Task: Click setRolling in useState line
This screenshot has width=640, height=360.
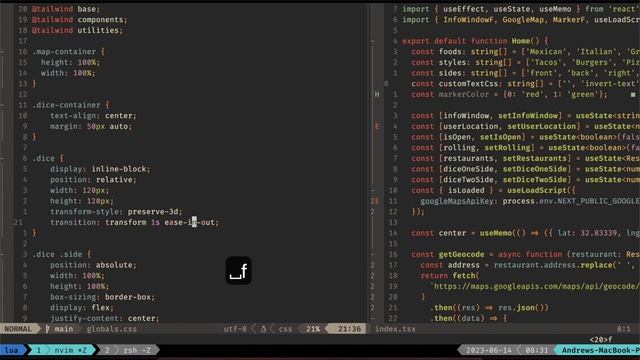Action: click(507, 148)
